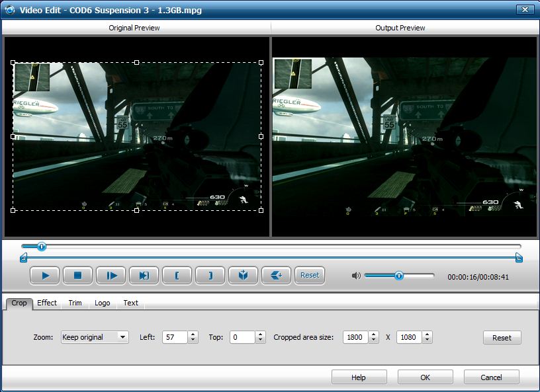Increase the cropped area width
The width and height of the screenshot is (540, 392).
click(x=374, y=334)
